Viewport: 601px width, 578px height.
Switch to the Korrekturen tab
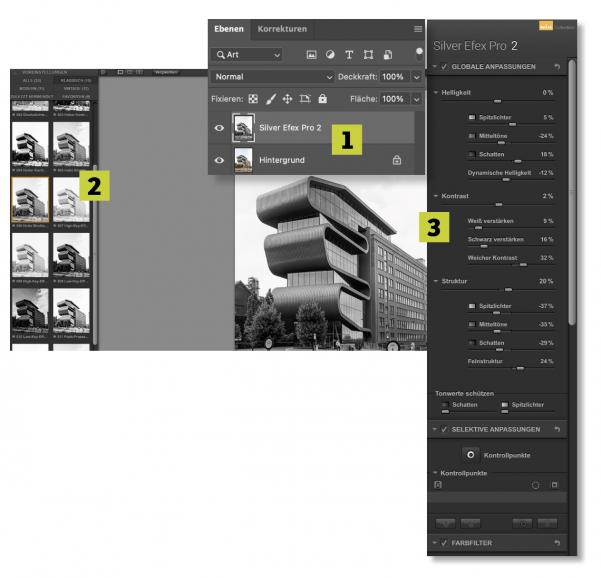pos(282,29)
